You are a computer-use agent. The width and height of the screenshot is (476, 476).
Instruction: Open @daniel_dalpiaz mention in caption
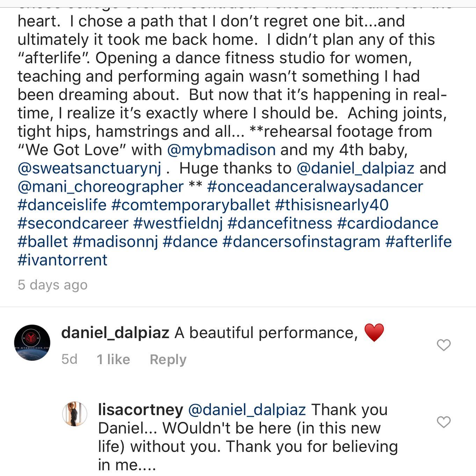[x=355, y=168]
